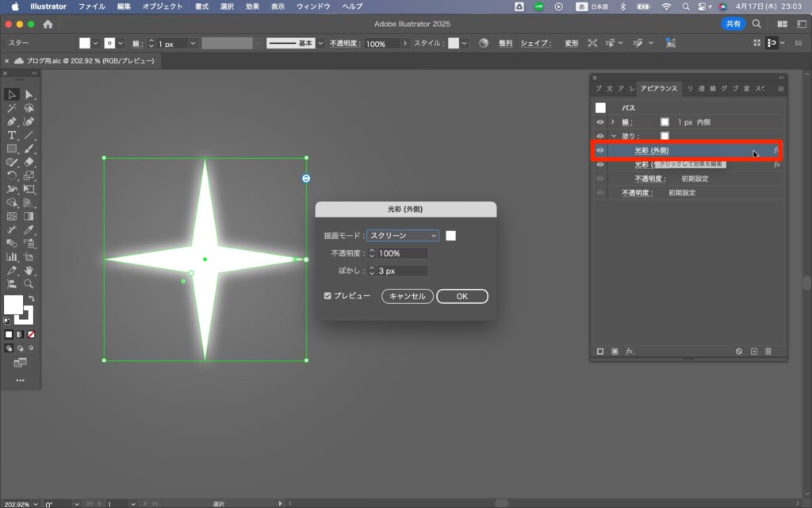The image size is (812, 508).
Task: Open the シェイプ shape options
Action: click(x=535, y=44)
